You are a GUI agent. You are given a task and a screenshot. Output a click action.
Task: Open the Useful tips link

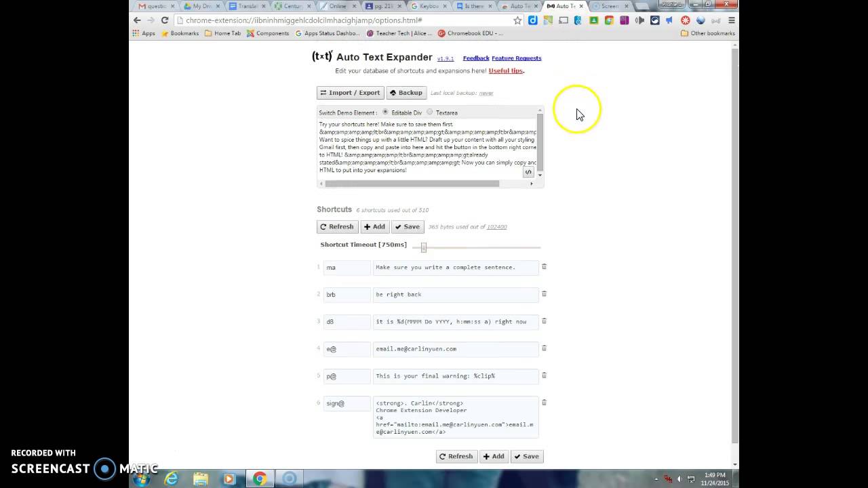506,70
